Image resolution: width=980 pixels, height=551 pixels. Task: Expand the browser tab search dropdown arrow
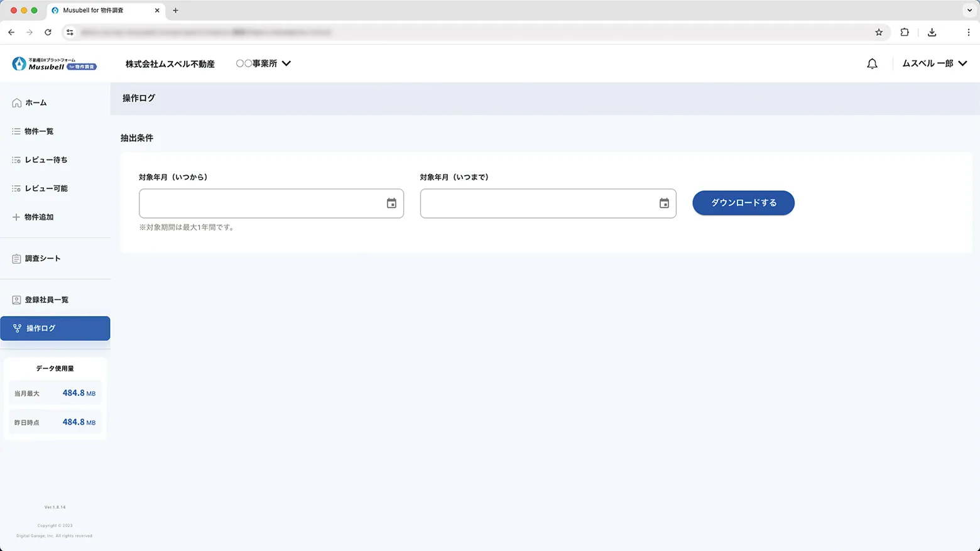coord(969,10)
